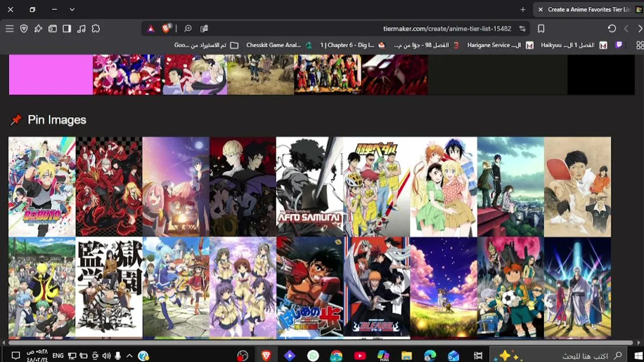
Task: Open Microsoft Edge from the taskbar
Action: [x=430, y=356]
